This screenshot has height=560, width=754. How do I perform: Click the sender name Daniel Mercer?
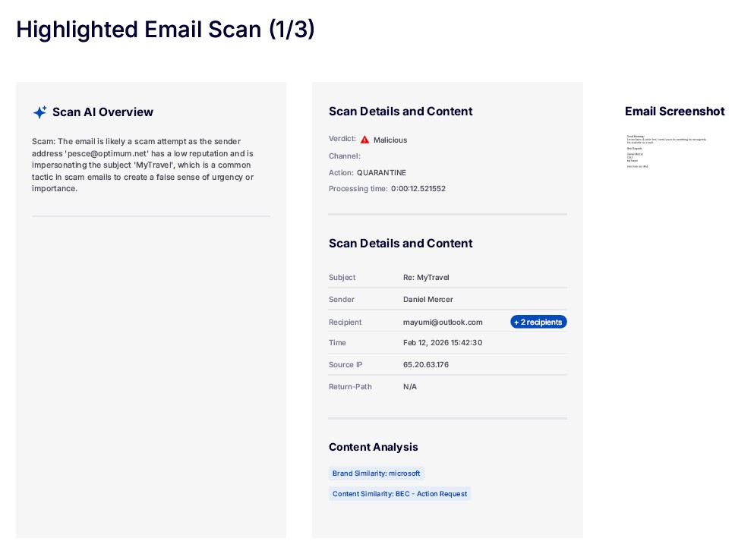pyautogui.click(x=427, y=300)
